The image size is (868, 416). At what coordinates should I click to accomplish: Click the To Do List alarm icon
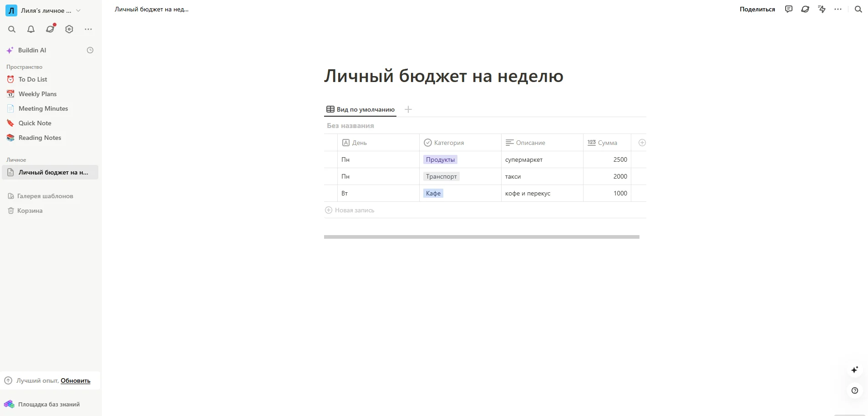tap(10, 79)
